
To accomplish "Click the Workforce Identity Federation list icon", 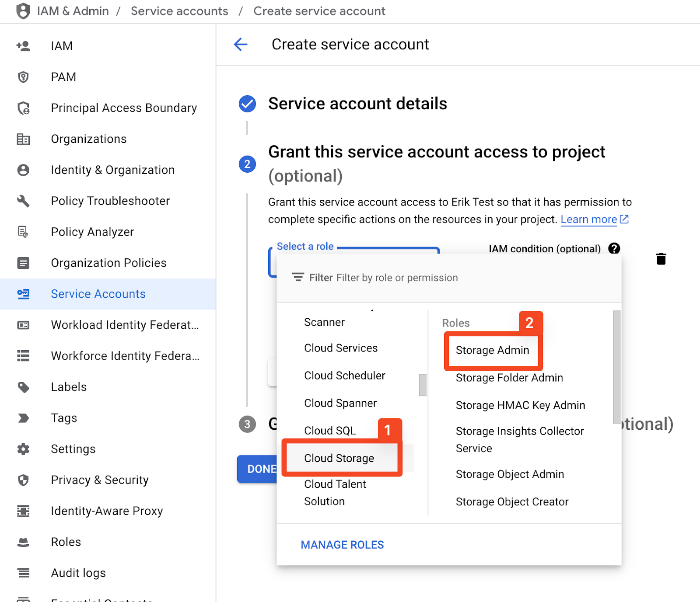I will pyautogui.click(x=23, y=356).
